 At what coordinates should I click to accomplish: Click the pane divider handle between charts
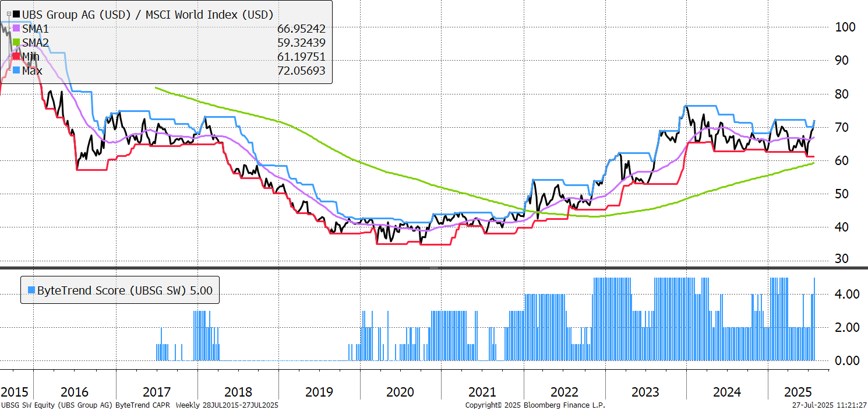pyautogui.click(x=433, y=268)
